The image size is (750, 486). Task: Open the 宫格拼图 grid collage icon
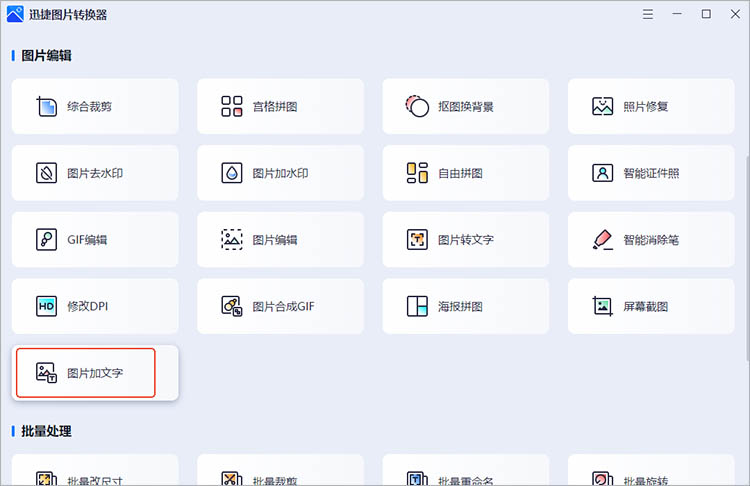tap(232, 106)
